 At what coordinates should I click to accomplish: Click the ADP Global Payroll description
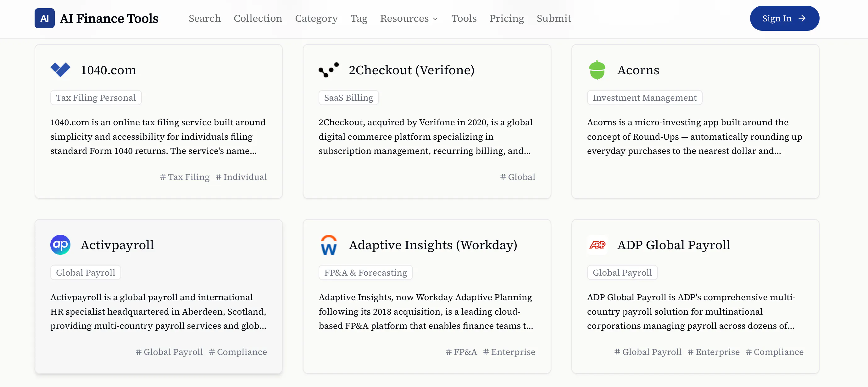coord(695,311)
